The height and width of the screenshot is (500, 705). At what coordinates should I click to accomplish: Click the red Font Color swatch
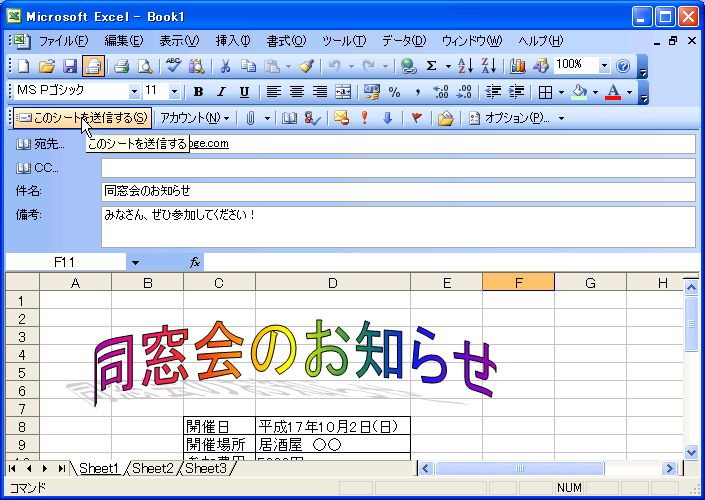[x=613, y=92]
